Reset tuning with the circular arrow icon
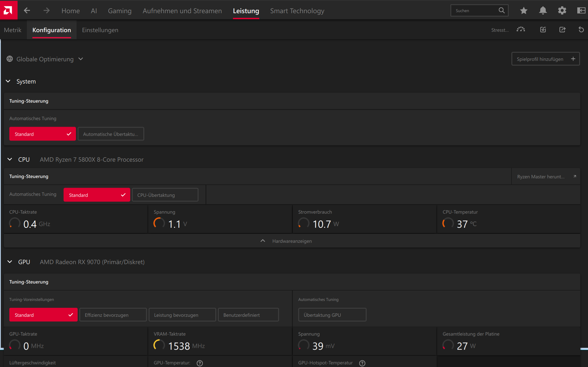Viewport: 588px width, 367px height. pyautogui.click(x=581, y=30)
